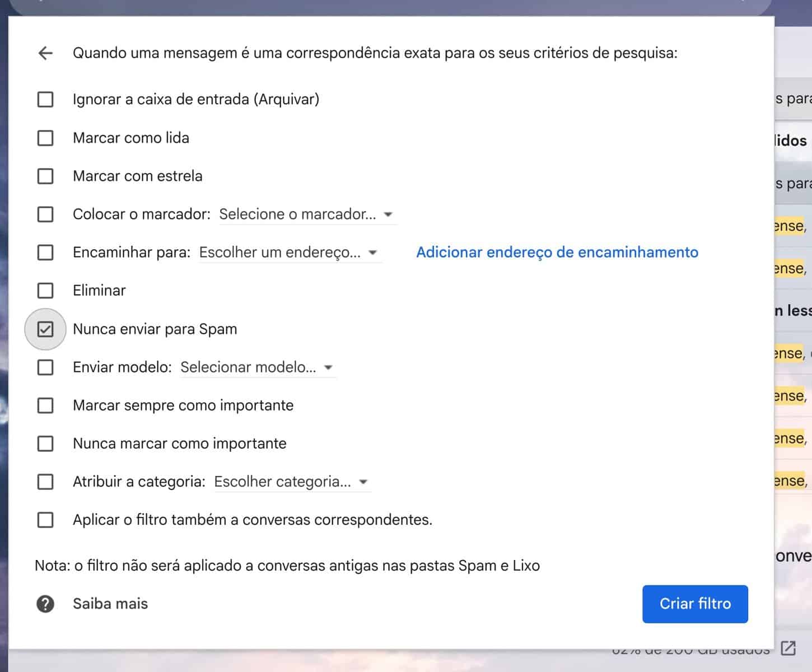
Task: Enable 'Marcar como lida' checkbox
Action: (x=45, y=138)
